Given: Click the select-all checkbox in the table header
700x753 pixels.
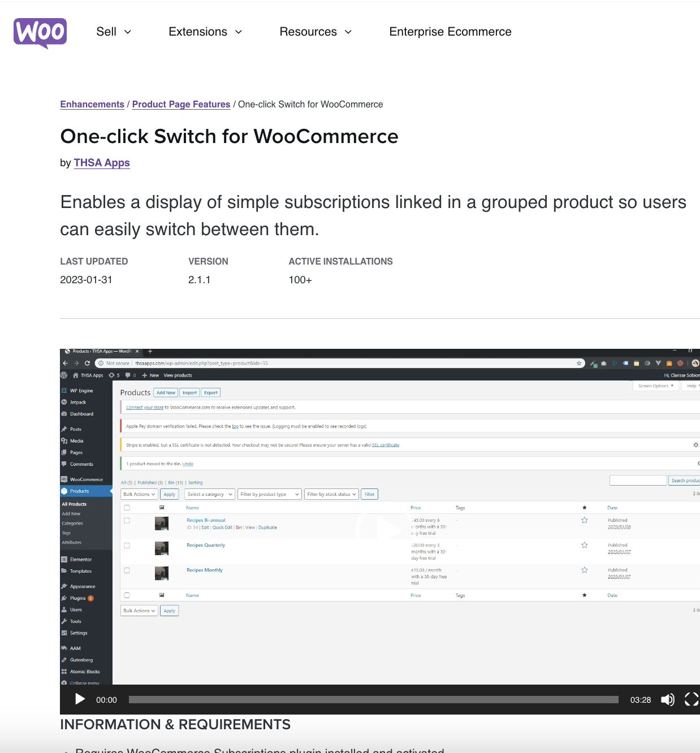Looking at the screenshot, I should (x=127, y=507).
